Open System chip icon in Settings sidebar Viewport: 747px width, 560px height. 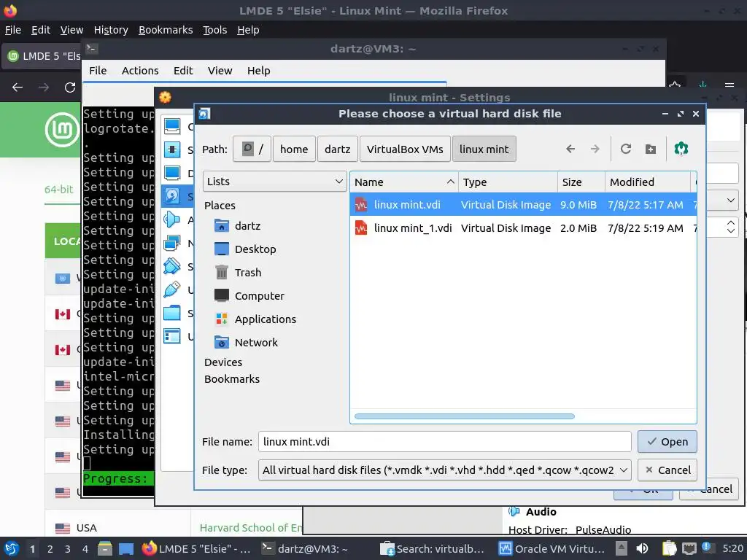[x=172, y=149]
